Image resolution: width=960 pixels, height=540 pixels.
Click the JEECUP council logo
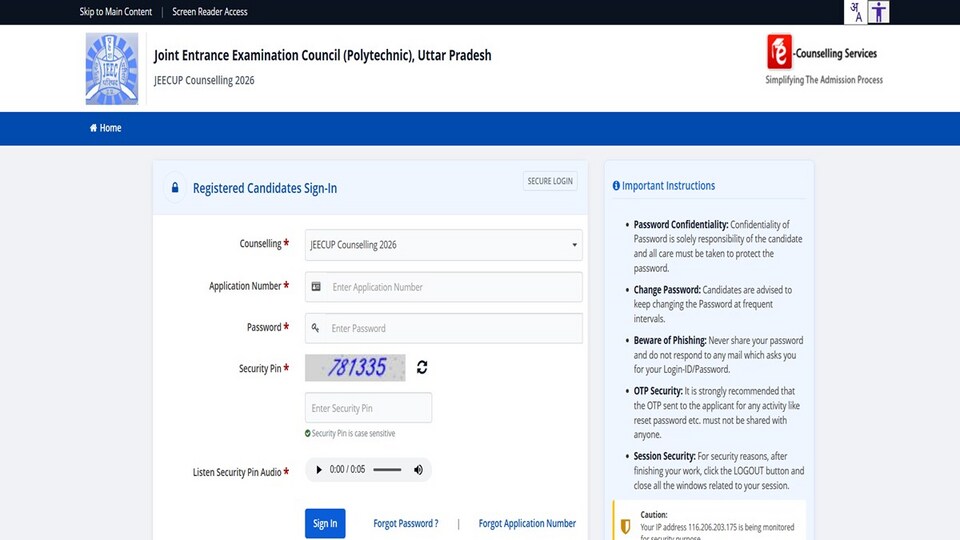[x=111, y=69]
